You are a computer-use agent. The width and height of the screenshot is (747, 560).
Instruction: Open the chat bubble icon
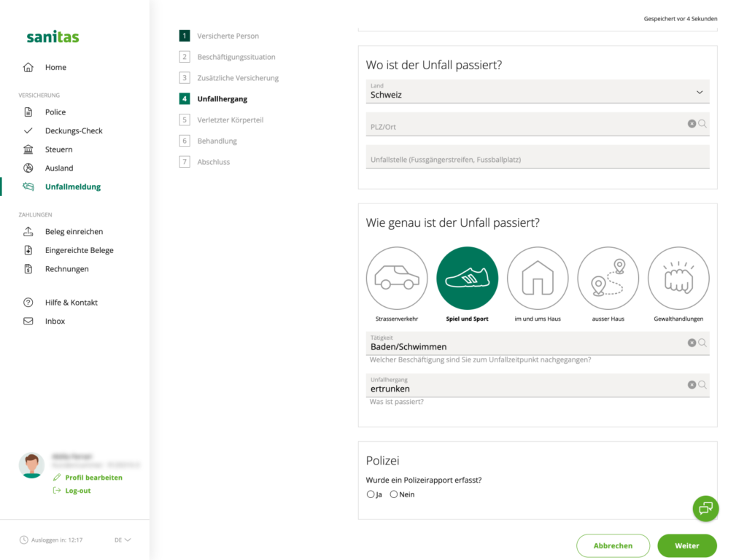click(705, 508)
